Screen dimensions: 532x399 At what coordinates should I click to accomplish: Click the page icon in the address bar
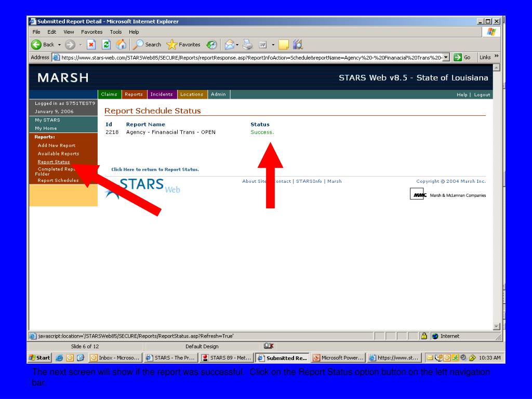tap(56, 57)
